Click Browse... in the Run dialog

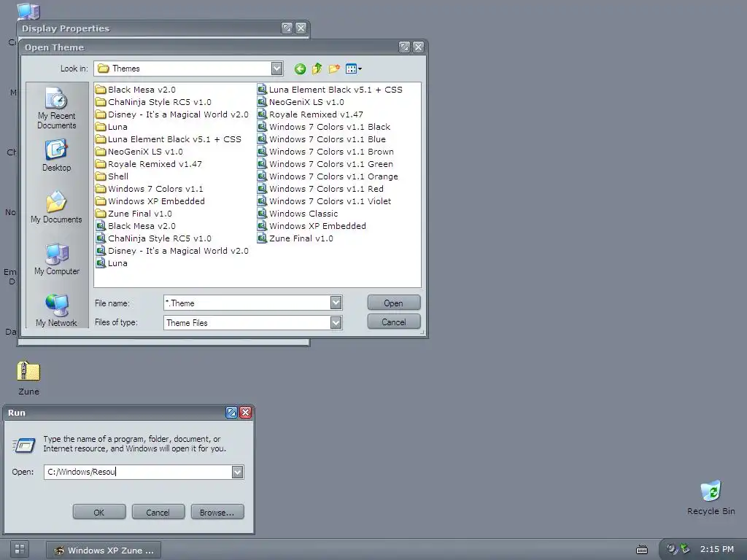tap(217, 513)
